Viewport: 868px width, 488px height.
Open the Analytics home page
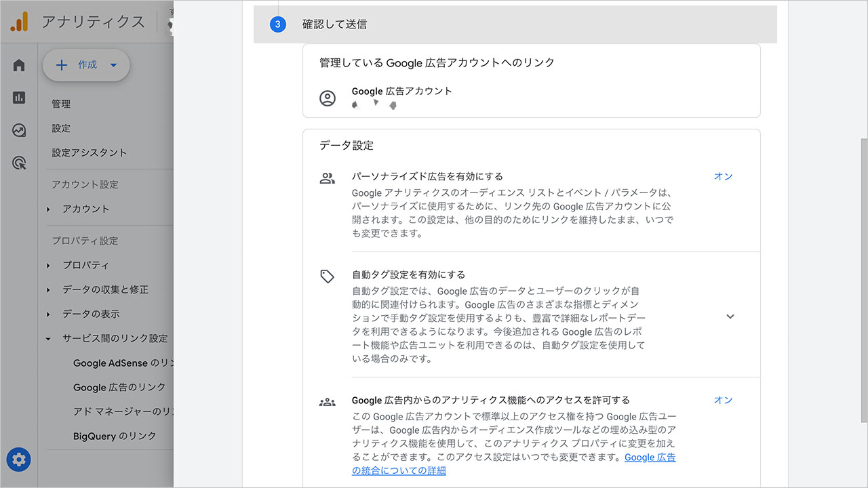(x=18, y=65)
